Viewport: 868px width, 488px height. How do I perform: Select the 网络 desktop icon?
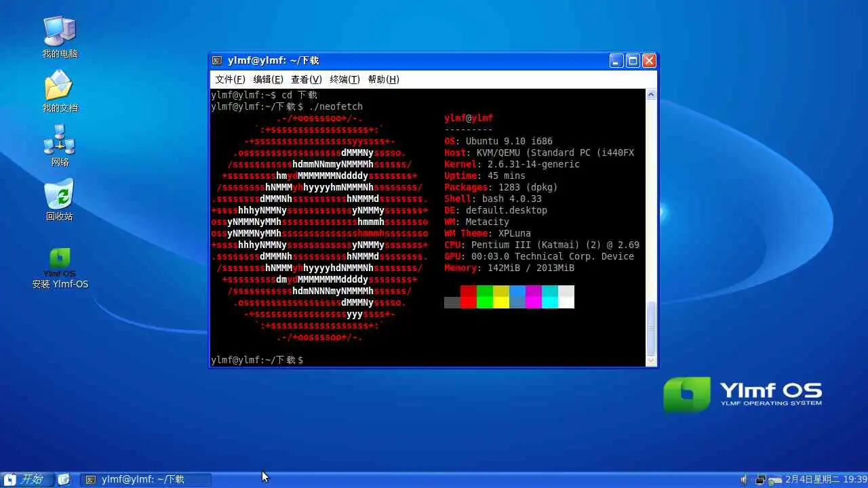(60, 145)
